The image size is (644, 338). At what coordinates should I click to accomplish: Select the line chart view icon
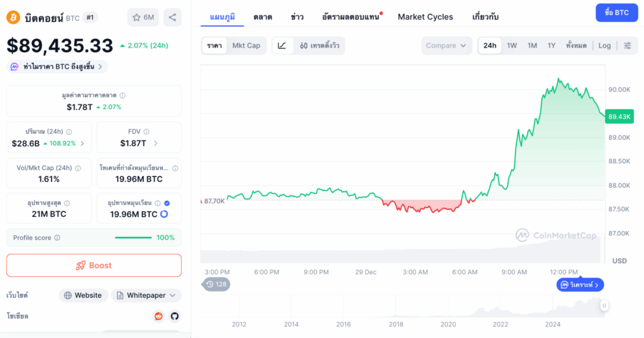point(282,45)
